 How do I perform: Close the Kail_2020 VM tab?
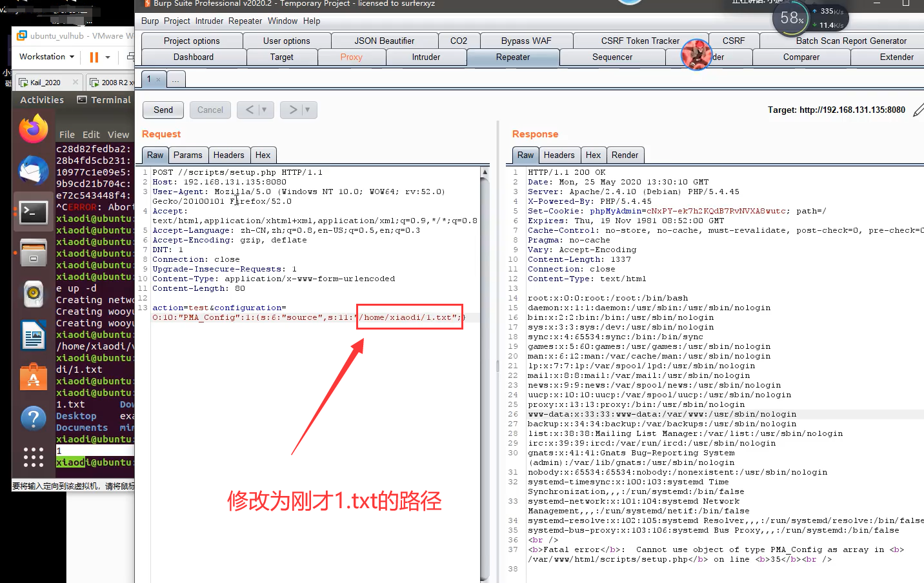[x=75, y=82]
